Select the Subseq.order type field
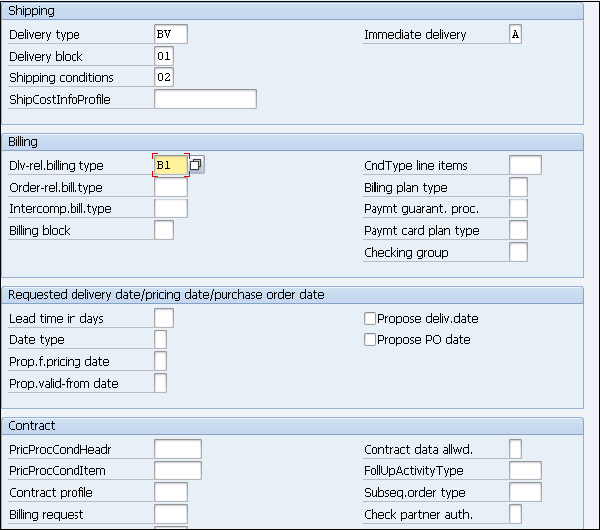The height and width of the screenshot is (530, 600). [525, 492]
